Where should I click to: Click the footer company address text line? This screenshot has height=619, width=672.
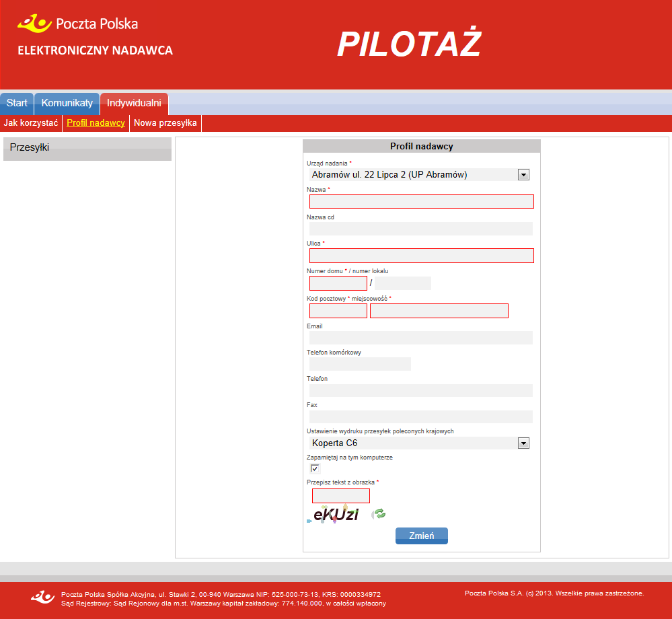pos(221,595)
